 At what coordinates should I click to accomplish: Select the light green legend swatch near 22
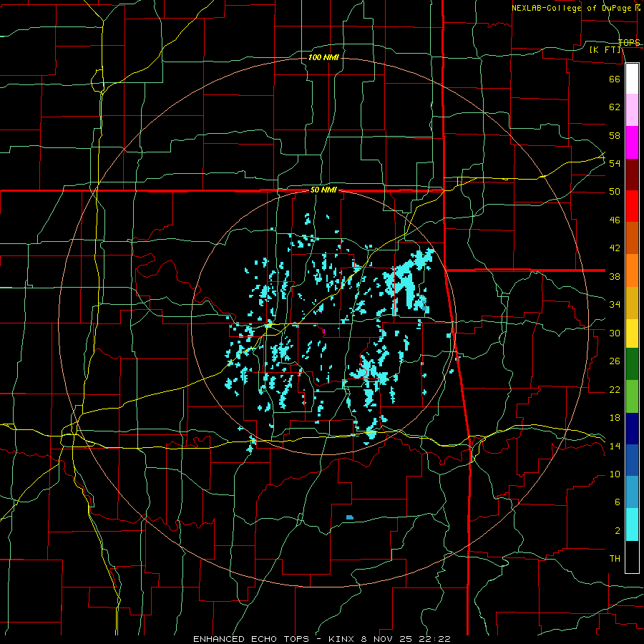[632, 396]
